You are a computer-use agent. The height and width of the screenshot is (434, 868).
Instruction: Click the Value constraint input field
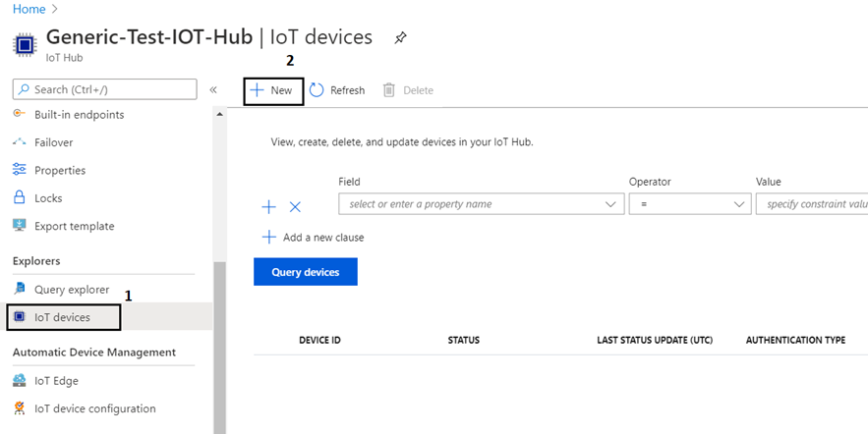(x=812, y=204)
